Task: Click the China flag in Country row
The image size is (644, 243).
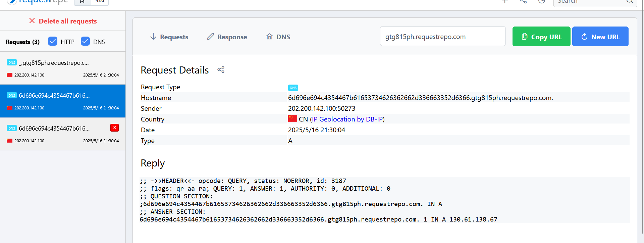Action: pos(292,118)
